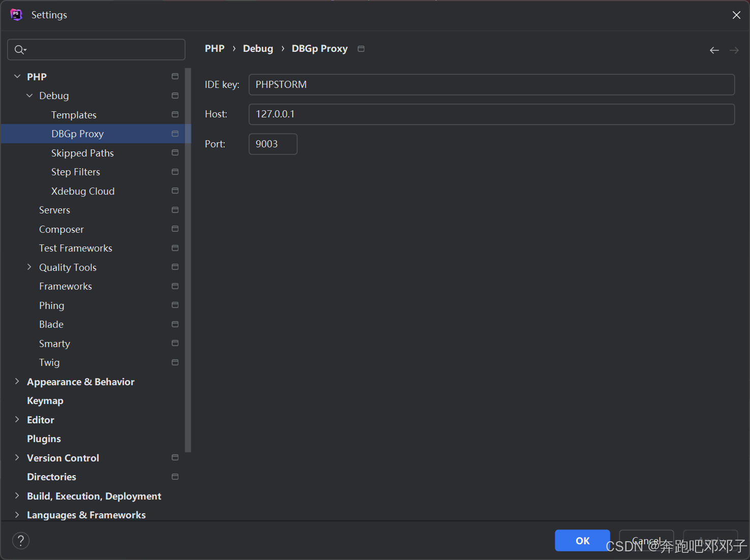The height and width of the screenshot is (560, 750).
Task: Close the Settings dialog window
Action: click(x=736, y=15)
